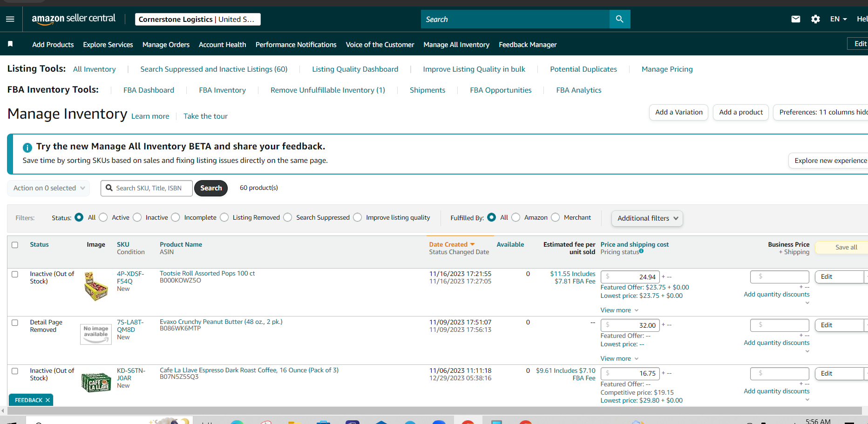Viewport: 868px width, 424px height.
Task: Open the FBA Dashboard link
Action: 149,90
